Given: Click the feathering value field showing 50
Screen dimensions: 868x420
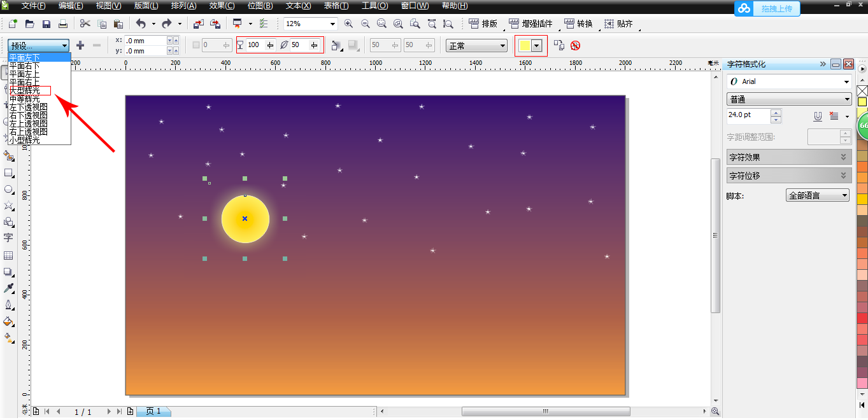Looking at the screenshot, I should point(299,45).
